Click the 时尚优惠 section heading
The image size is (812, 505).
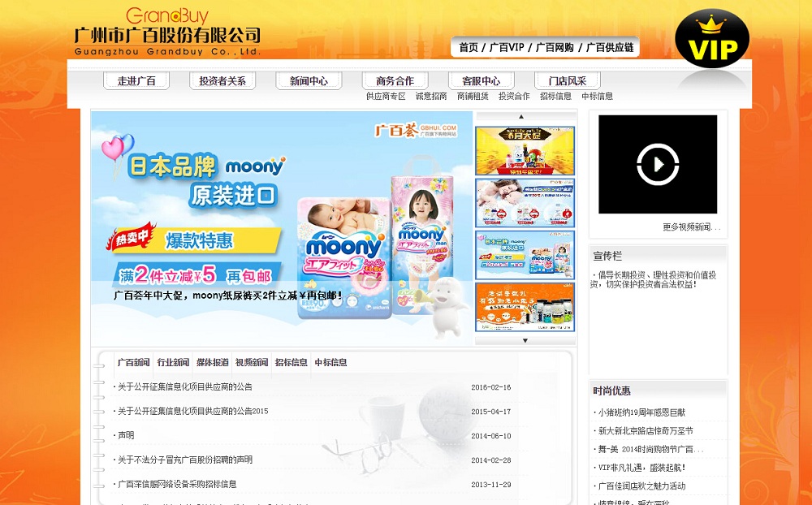611,391
